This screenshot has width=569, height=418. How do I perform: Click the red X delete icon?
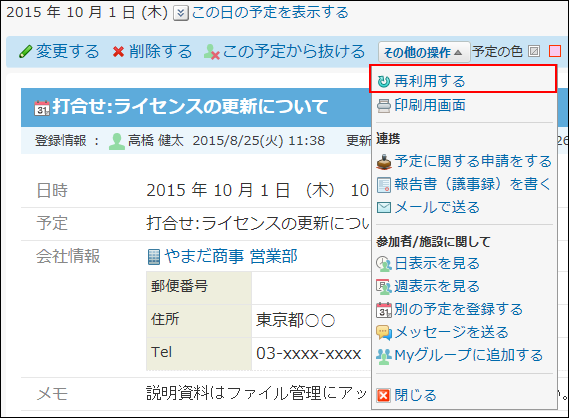click(x=118, y=52)
